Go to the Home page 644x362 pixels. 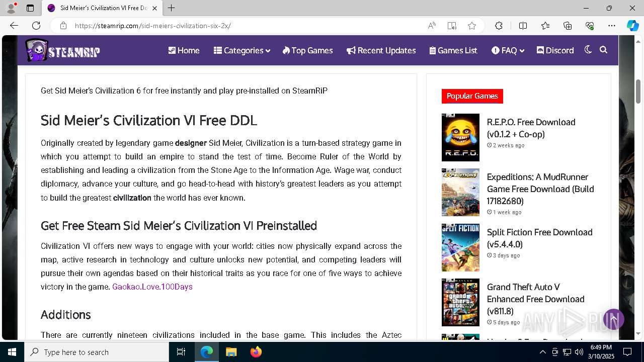coord(184,50)
